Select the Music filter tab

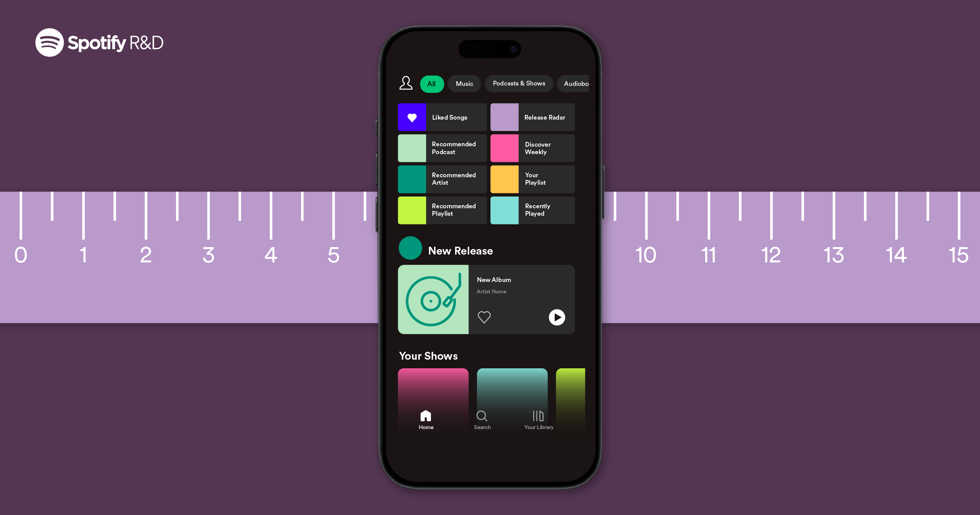point(465,84)
